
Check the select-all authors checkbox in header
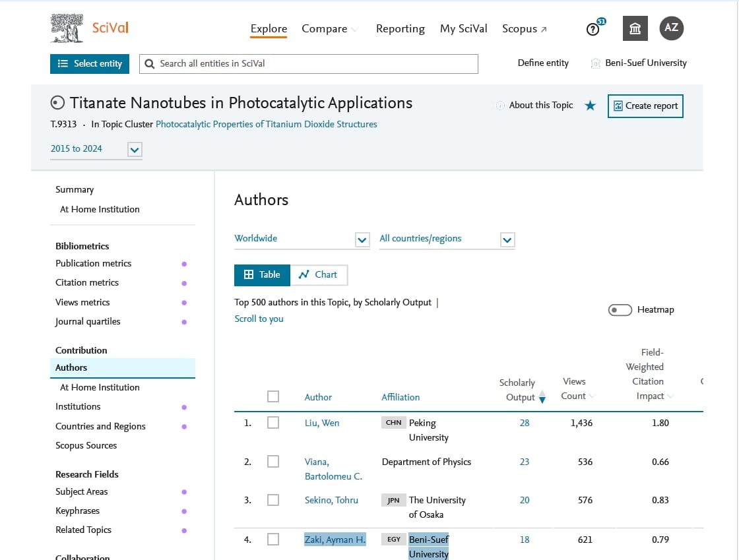point(273,396)
